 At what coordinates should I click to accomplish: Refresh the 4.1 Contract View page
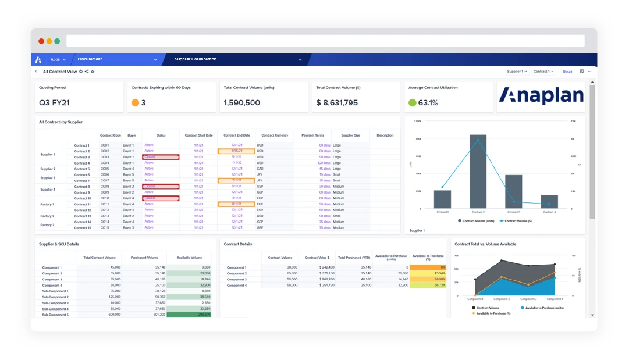pos(81,72)
